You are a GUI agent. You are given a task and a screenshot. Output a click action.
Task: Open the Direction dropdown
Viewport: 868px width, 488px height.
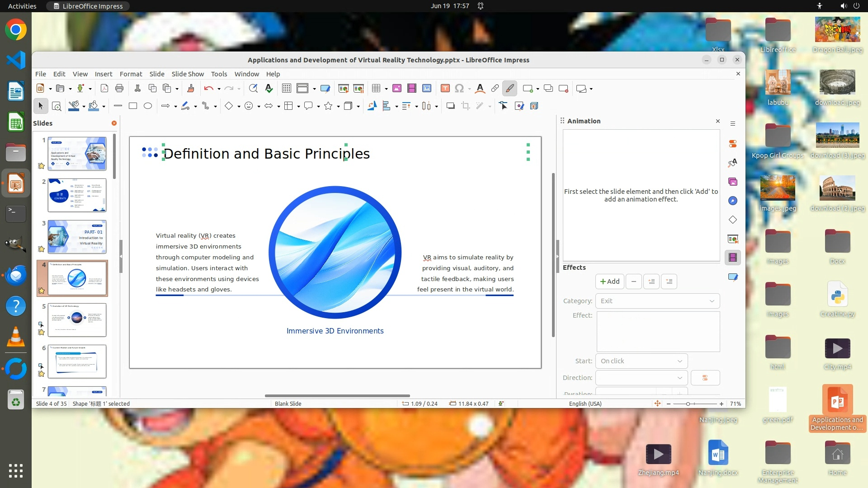(x=641, y=378)
